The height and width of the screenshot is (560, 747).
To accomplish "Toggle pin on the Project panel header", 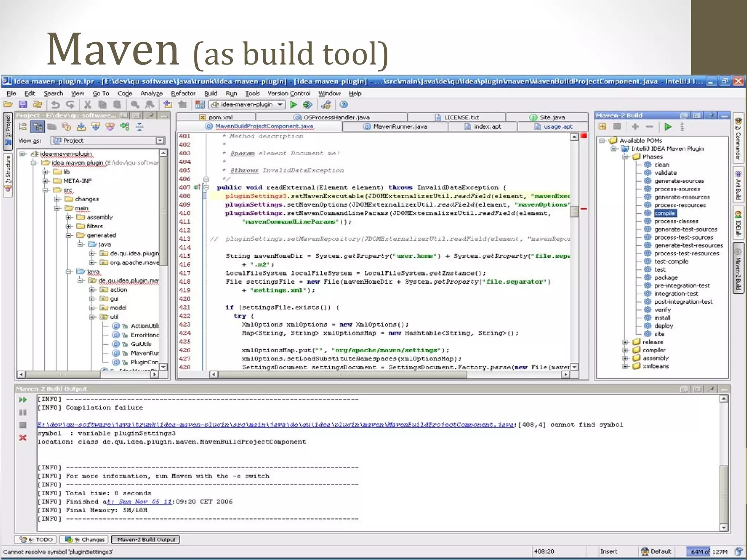I will [150, 116].
